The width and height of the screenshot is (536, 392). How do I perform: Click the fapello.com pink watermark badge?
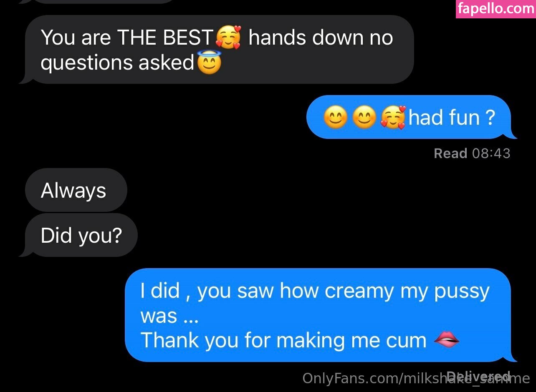tap(496, 9)
